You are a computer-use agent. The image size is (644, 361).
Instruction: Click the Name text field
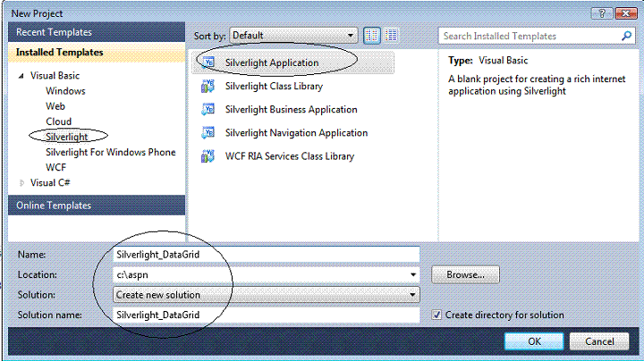point(267,255)
